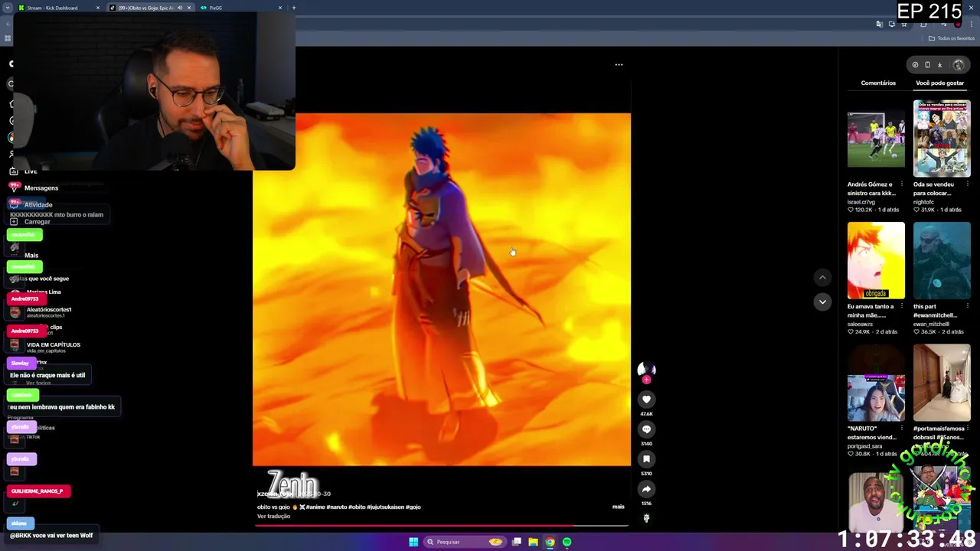Open 'Todos os favoritos' bookmarks folder
The height and width of the screenshot is (551, 980).
click(952, 38)
